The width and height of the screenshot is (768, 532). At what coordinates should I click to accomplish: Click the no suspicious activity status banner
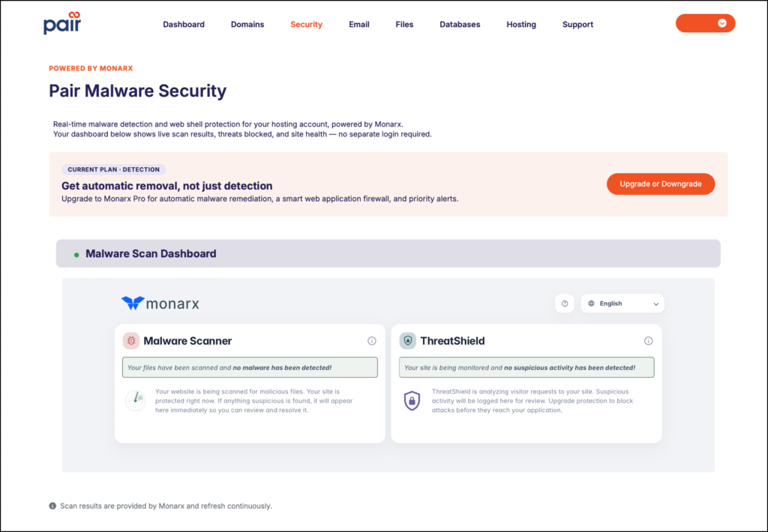coord(526,368)
